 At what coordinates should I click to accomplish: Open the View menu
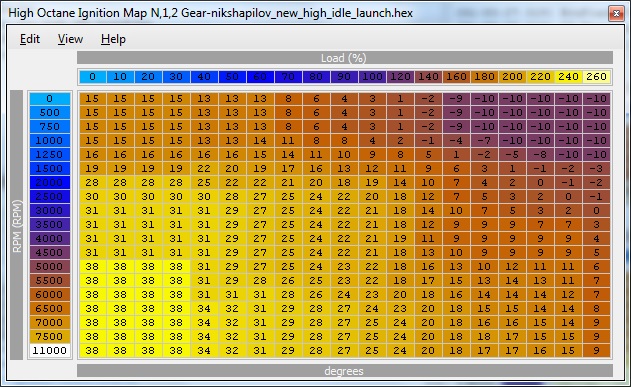tap(70, 39)
